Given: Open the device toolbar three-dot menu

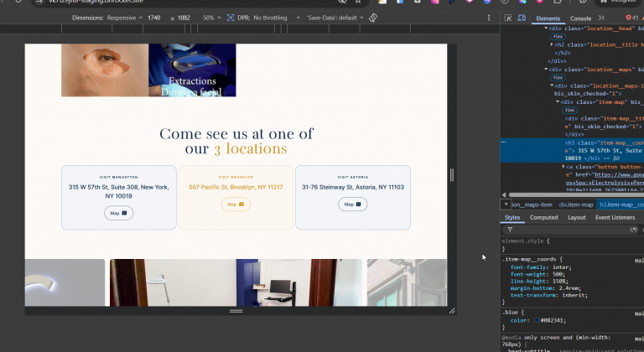Looking at the screenshot, I should tap(489, 18).
